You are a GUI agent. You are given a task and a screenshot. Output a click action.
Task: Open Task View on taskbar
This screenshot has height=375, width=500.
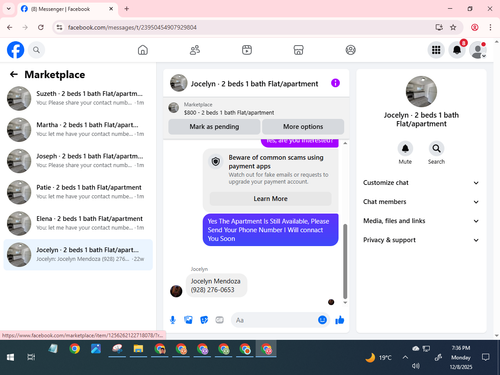pos(31,357)
